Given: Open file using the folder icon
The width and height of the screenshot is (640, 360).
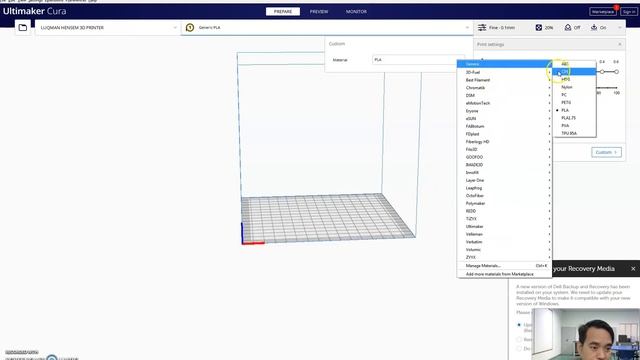Looking at the screenshot, I should pos(23,27).
